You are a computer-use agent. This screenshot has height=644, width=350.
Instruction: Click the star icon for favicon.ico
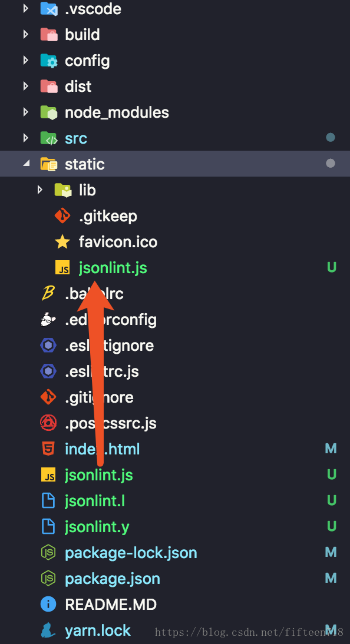[x=62, y=242]
